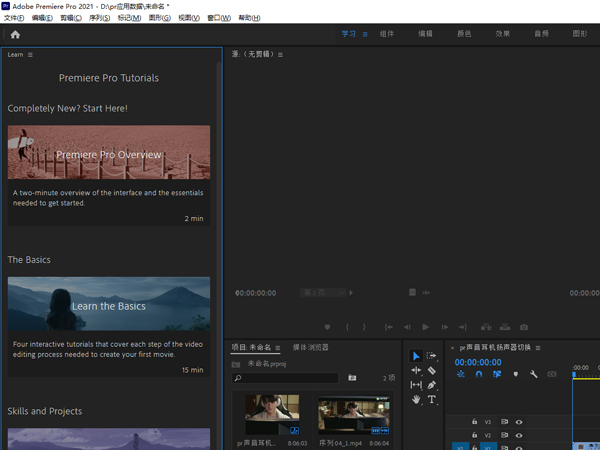Switch to the 组件 workspace
Screen dimensions: 600x450
(387, 34)
